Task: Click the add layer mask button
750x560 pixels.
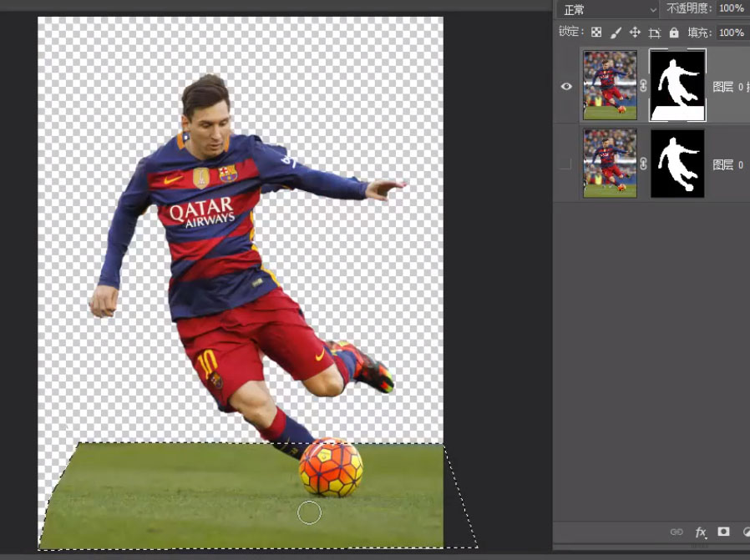Action: (x=723, y=532)
